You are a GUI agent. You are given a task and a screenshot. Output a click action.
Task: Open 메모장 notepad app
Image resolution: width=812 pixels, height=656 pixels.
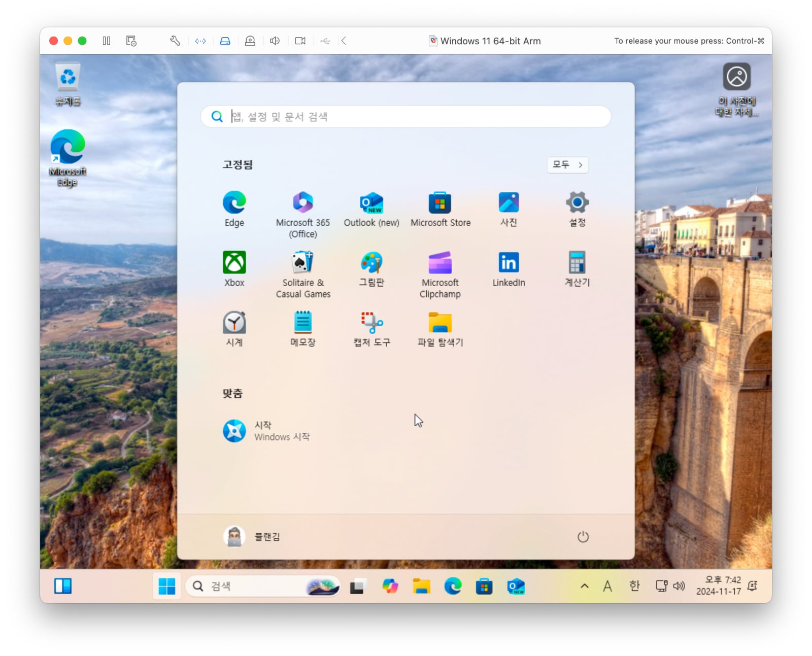(303, 329)
